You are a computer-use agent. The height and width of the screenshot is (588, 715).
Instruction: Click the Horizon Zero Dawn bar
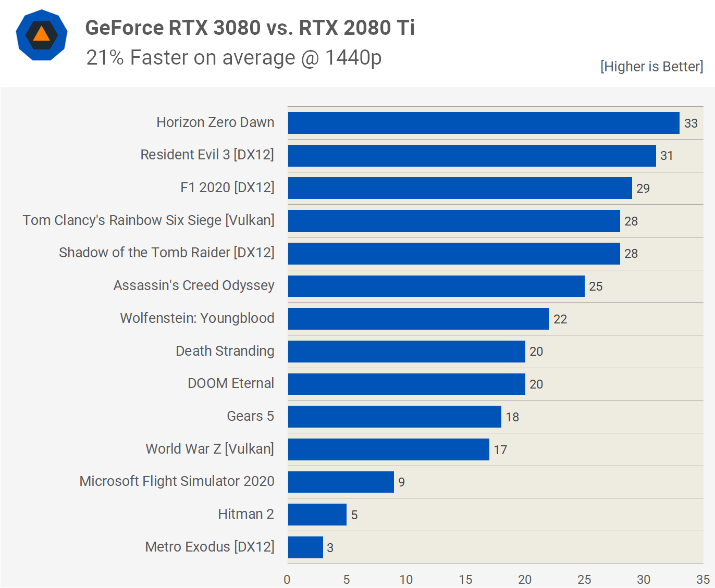click(x=483, y=123)
